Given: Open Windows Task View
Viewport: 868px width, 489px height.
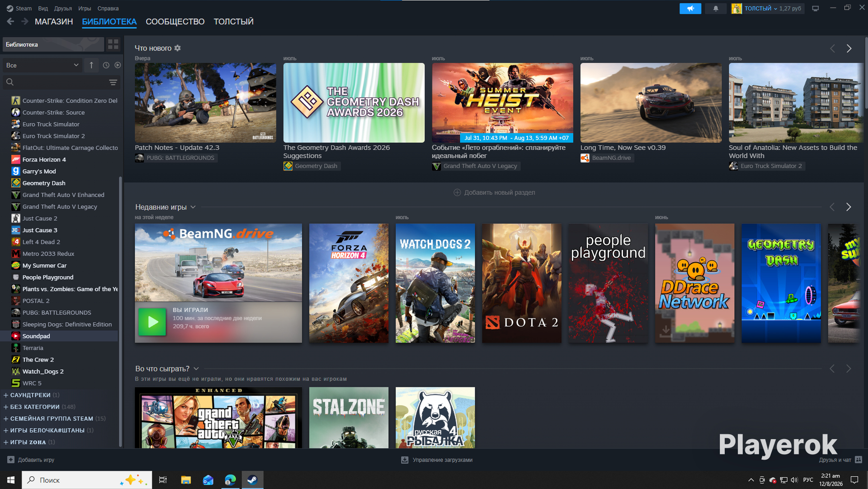Looking at the screenshot, I should pos(163,480).
